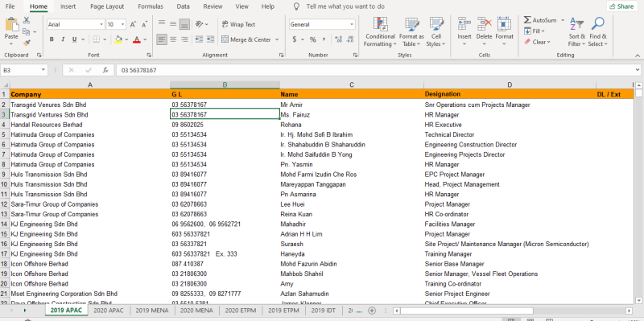Increase decimal places

(339, 39)
